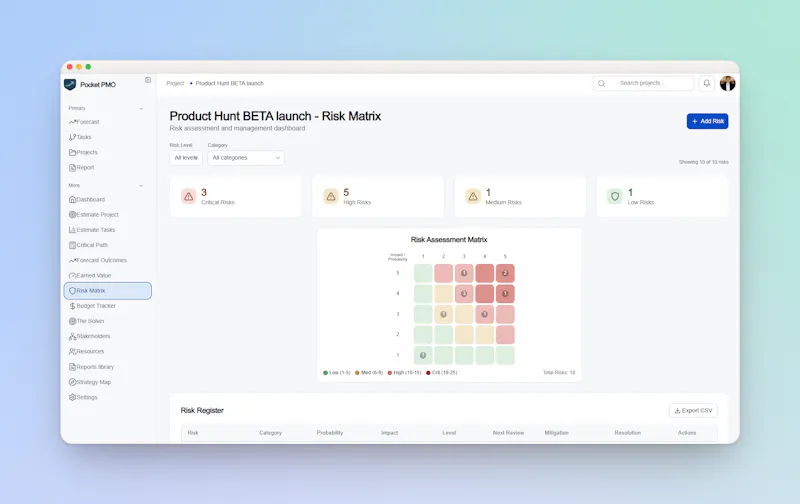The height and width of the screenshot is (504, 800).
Task: Open Earned Value in sidebar
Action: [x=90, y=275]
